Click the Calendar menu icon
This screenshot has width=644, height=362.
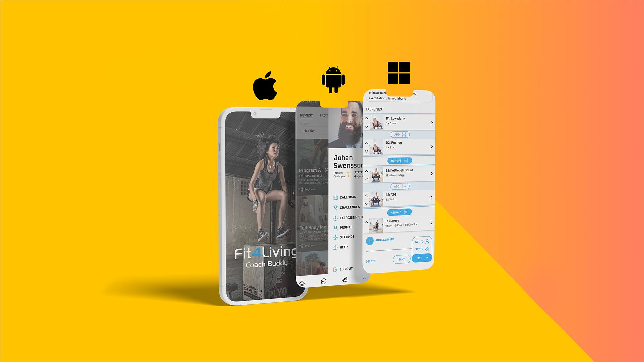(335, 197)
